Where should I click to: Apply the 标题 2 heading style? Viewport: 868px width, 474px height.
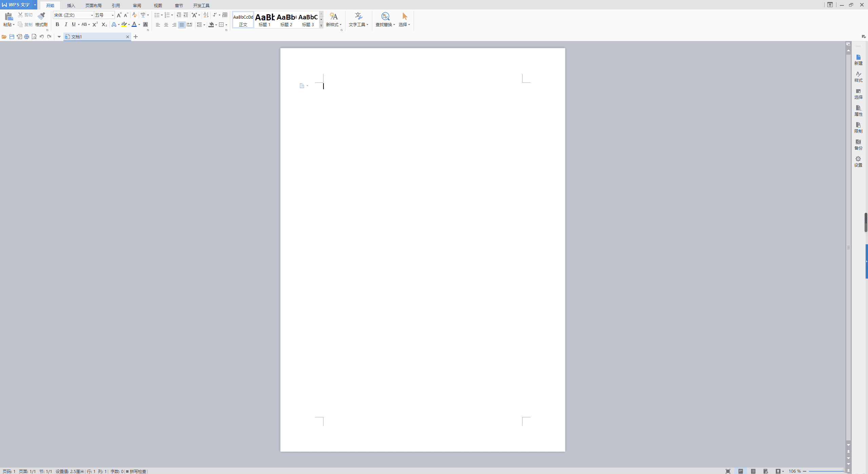(x=286, y=20)
